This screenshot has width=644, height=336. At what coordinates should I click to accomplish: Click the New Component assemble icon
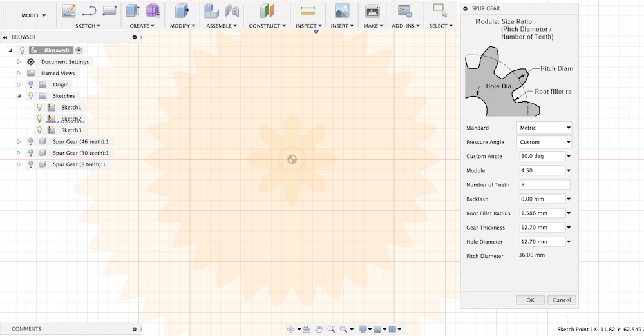(x=211, y=11)
